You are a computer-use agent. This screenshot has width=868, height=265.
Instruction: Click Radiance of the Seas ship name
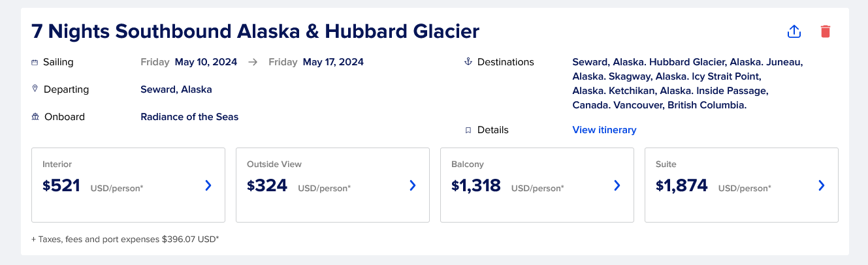tap(189, 117)
